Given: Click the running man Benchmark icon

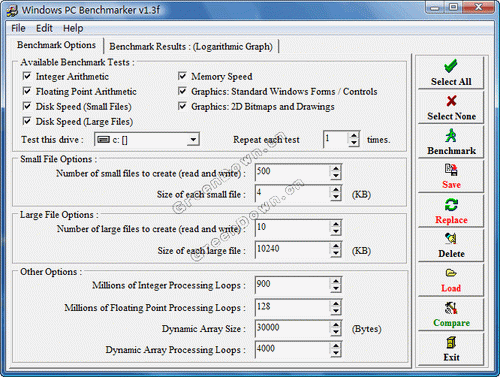Looking at the screenshot, I should (x=451, y=135).
